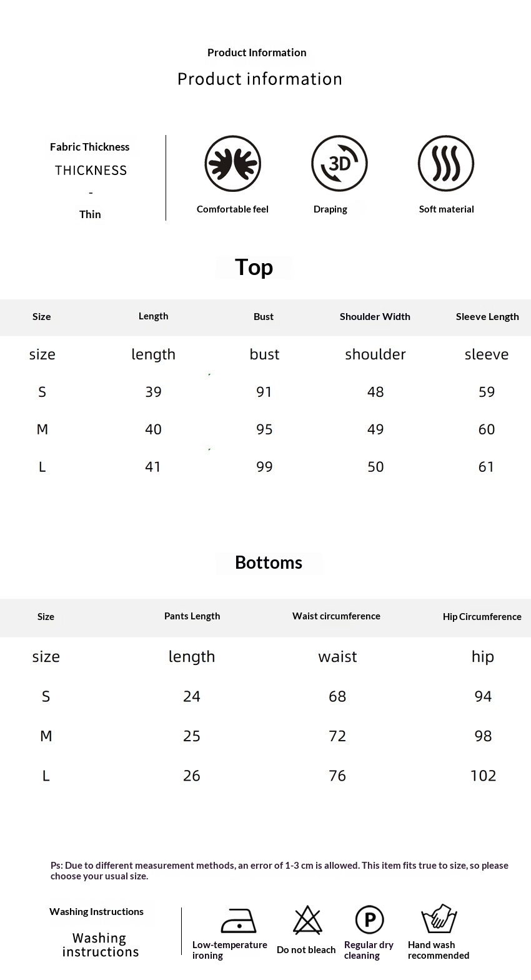Click the Fabric Thickness label
Image resolution: width=531 pixels, height=980 pixels.
point(90,147)
